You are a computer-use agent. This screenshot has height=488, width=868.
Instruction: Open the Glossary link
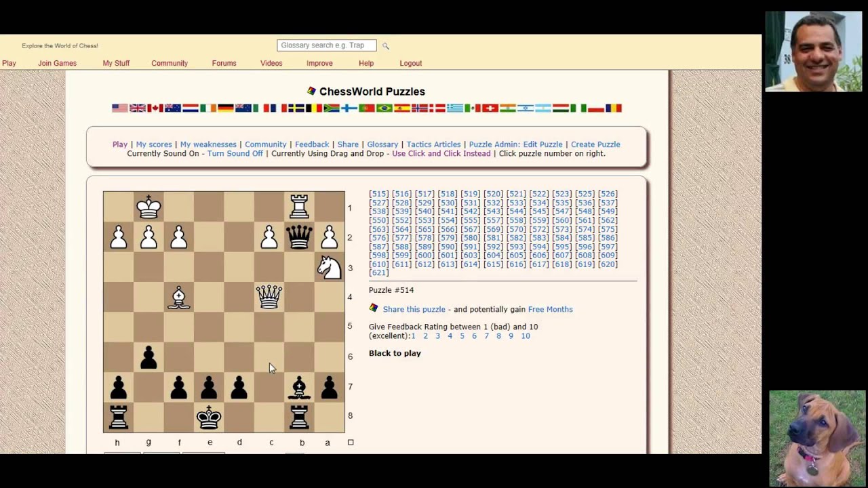pos(382,144)
